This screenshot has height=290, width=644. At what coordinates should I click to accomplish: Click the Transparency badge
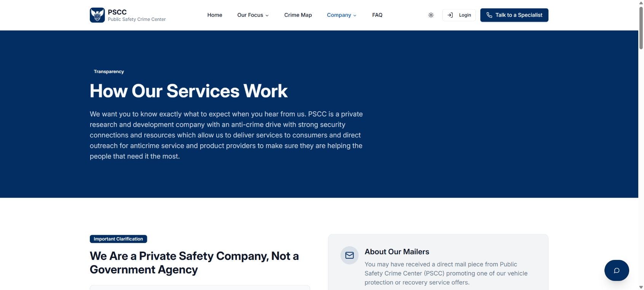click(x=109, y=72)
